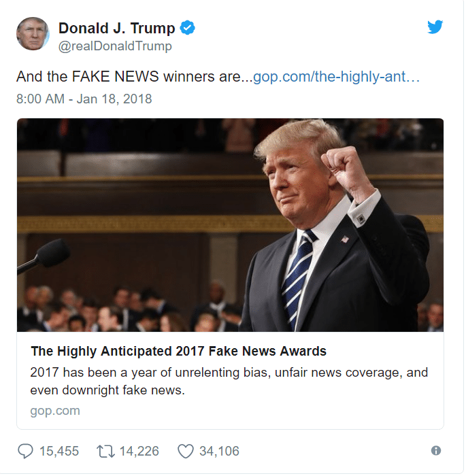Click the card description about unrelenting bias

coord(230,382)
